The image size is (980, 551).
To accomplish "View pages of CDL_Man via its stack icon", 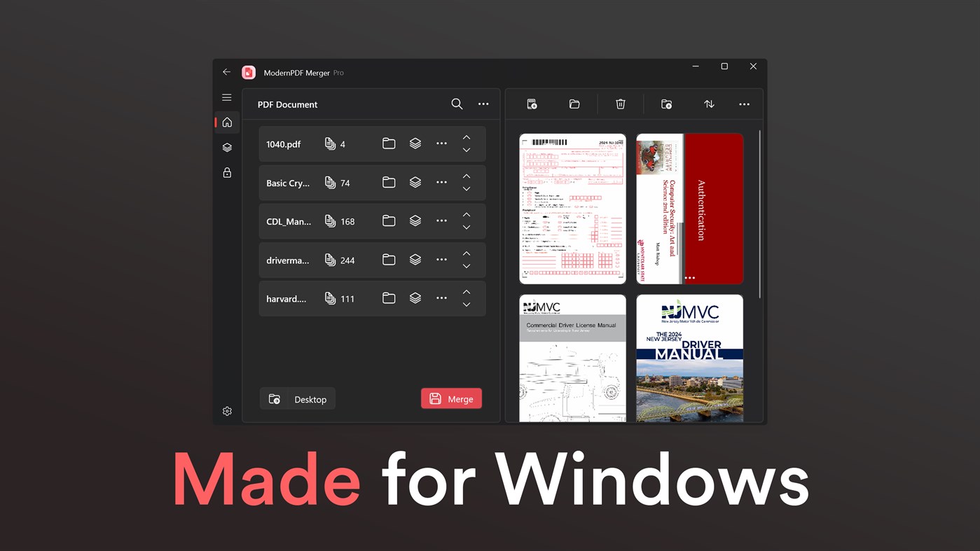I will pos(415,221).
